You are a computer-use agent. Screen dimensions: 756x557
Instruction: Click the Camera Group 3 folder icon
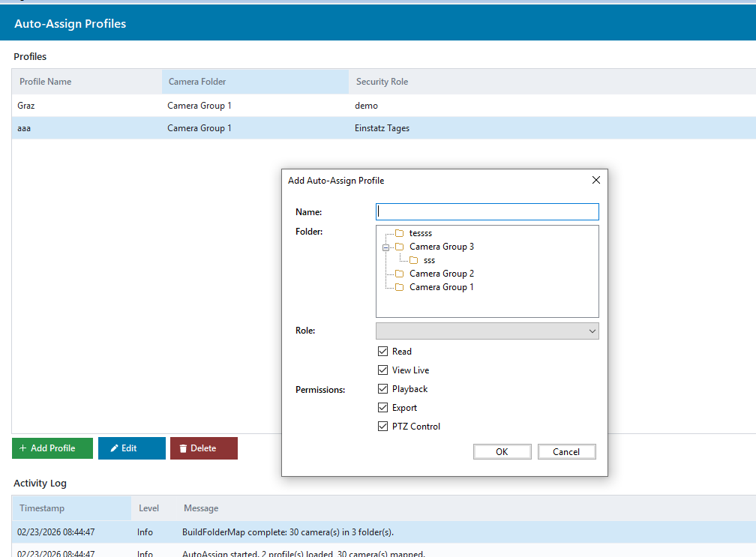[400, 247]
